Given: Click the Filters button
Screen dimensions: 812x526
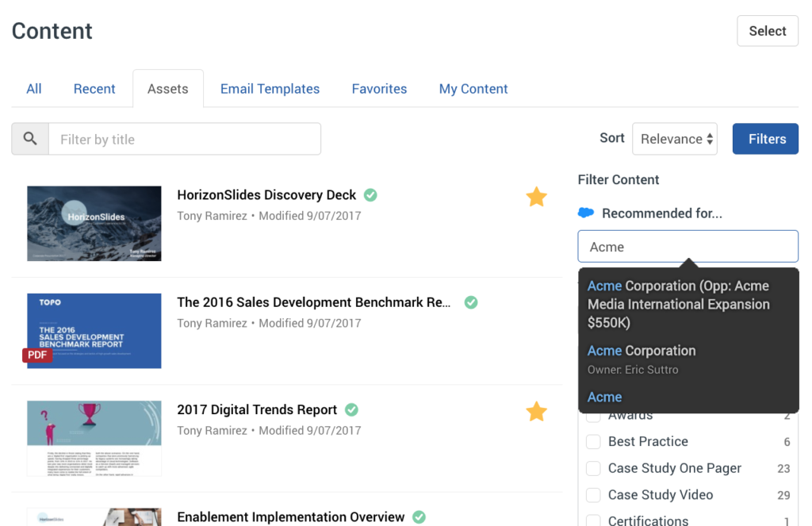Looking at the screenshot, I should 764,138.
